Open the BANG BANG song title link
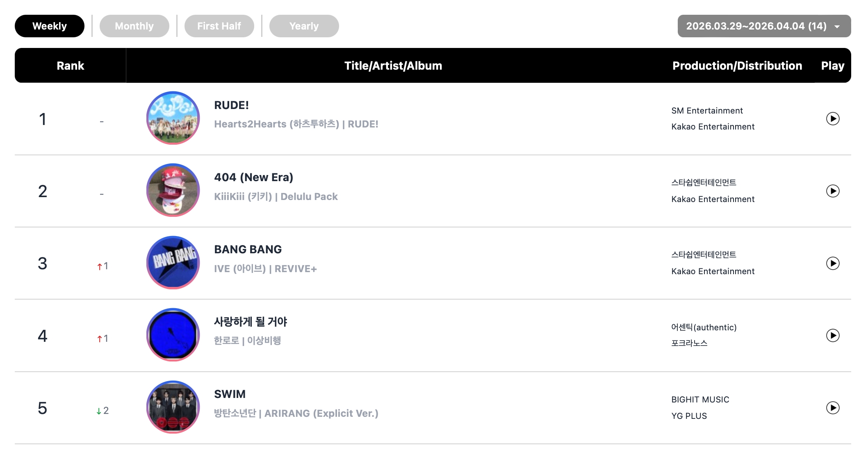 point(248,250)
